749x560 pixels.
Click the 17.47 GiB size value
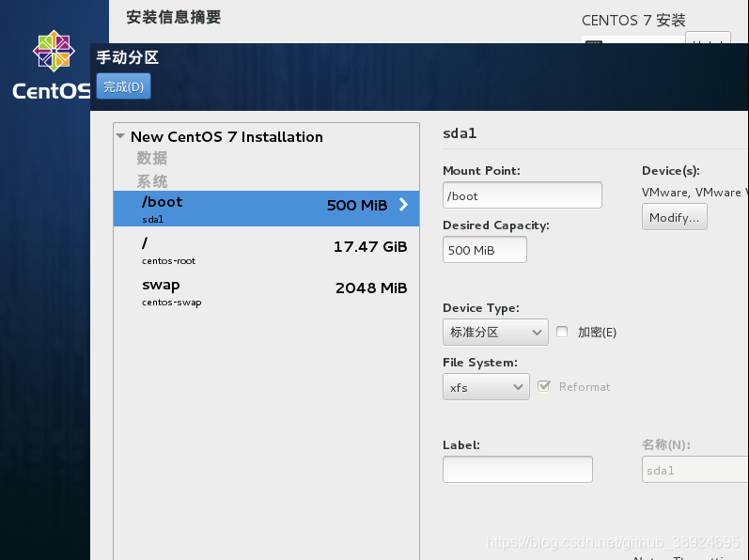point(370,247)
